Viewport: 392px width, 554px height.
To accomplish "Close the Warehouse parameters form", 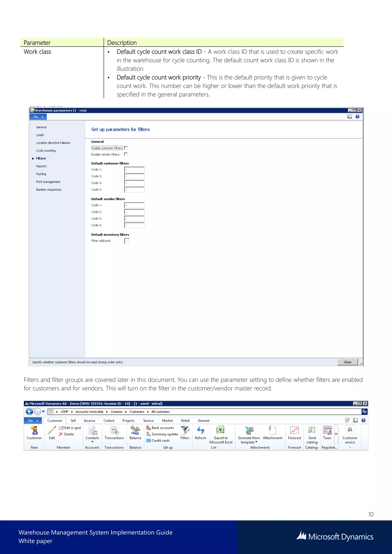I will tap(347, 362).
